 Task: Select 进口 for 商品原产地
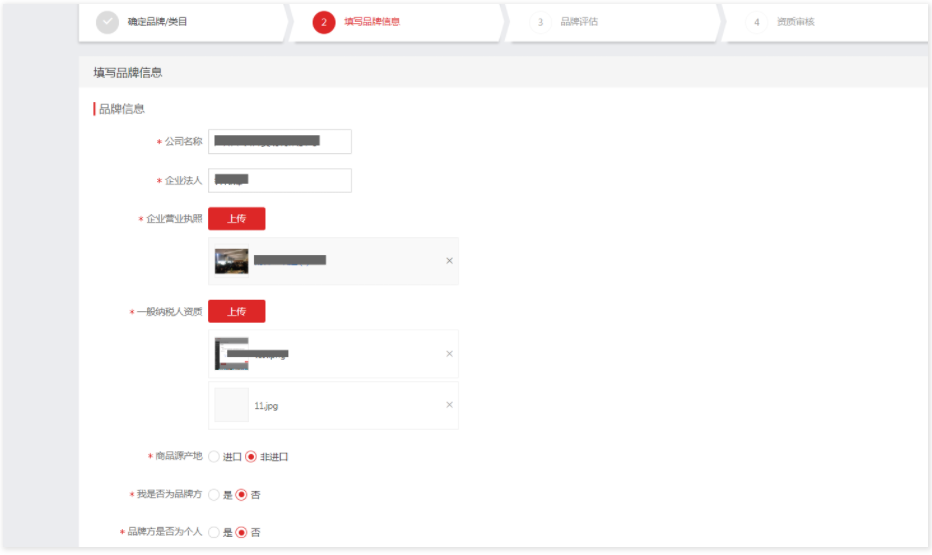click(x=214, y=457)
